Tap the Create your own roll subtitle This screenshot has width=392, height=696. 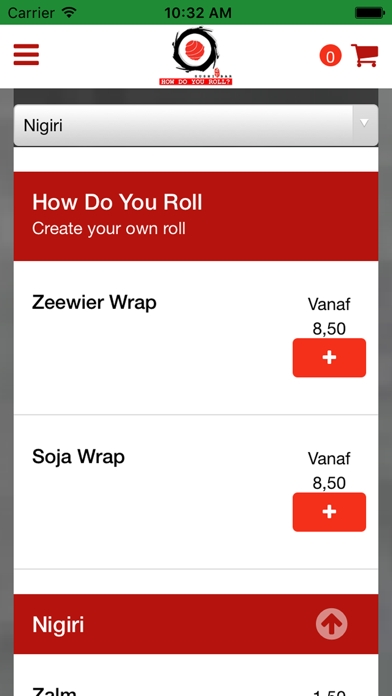[x=109, y=229]
